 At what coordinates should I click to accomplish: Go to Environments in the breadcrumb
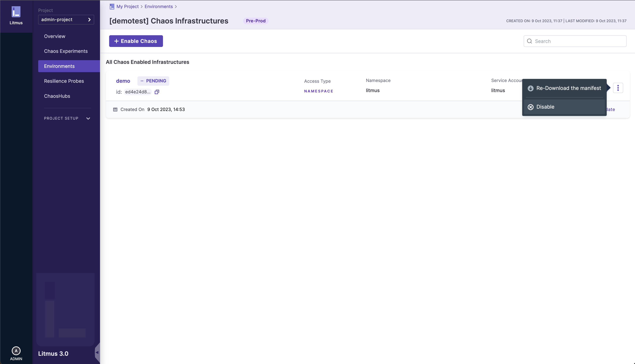pyautogui.click(x=158, y=6)
